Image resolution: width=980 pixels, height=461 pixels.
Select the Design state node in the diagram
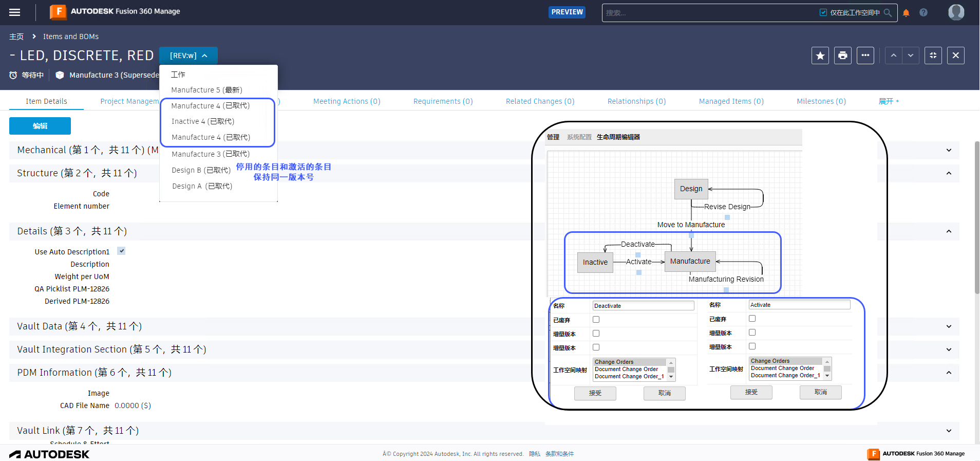[691, 189]
